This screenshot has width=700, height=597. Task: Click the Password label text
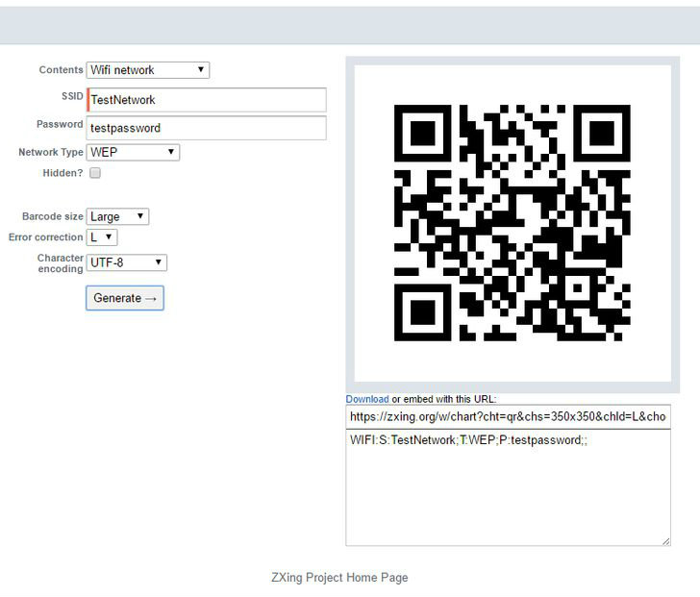pos(60,124)
